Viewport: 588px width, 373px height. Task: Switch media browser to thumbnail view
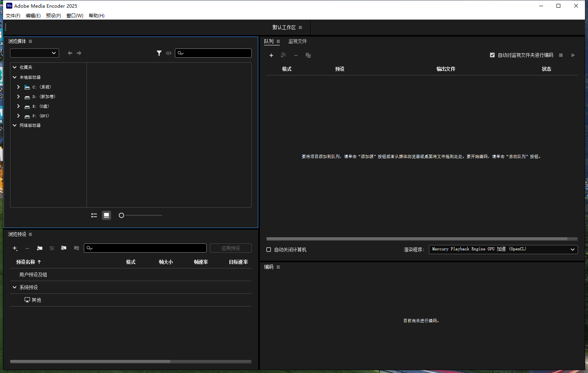[x=106, y=215]
